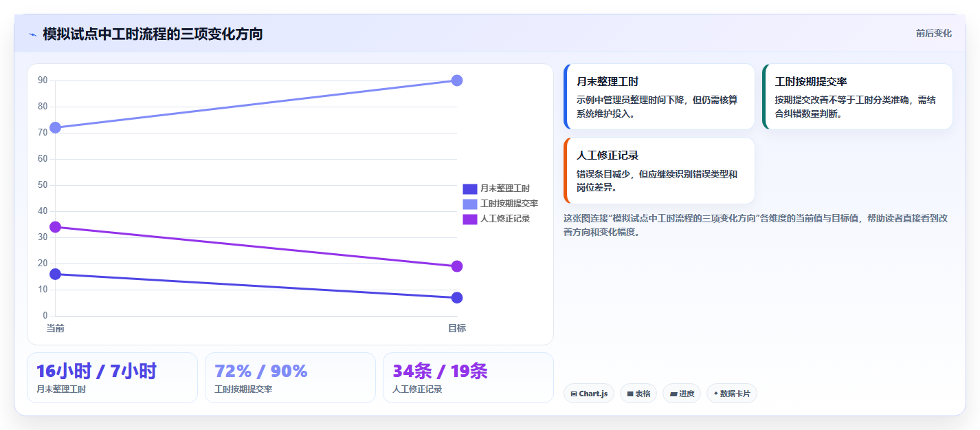This screenshot has height=430, width=980.
Task: Toggle 人工修正记录 legend color box
Action: [x=469, y=219]
